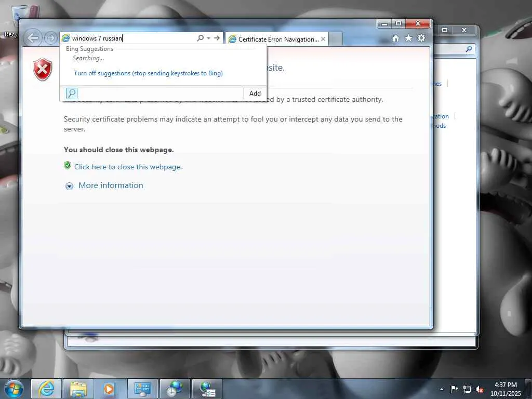The height and width of the screenshot is (399, 532).
Task: Click Control Panel taskbar icon
Action: click(143, 389)
